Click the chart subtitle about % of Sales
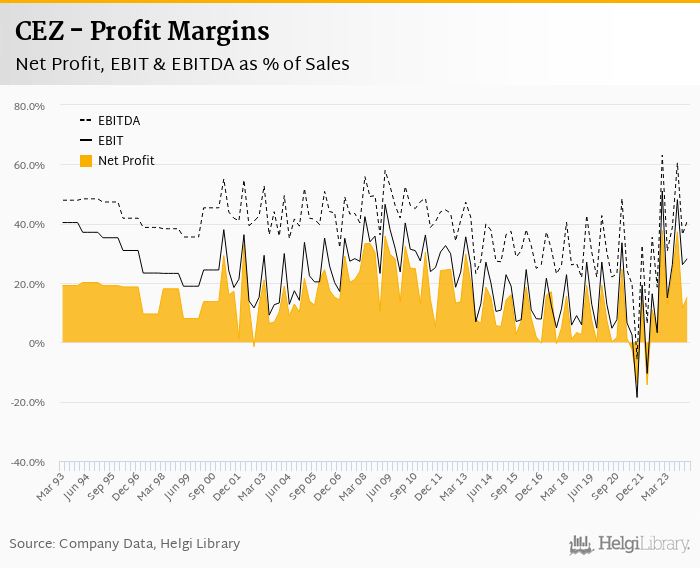The height and width of the screenshot is (568, 700). click(x=182, y=64)
